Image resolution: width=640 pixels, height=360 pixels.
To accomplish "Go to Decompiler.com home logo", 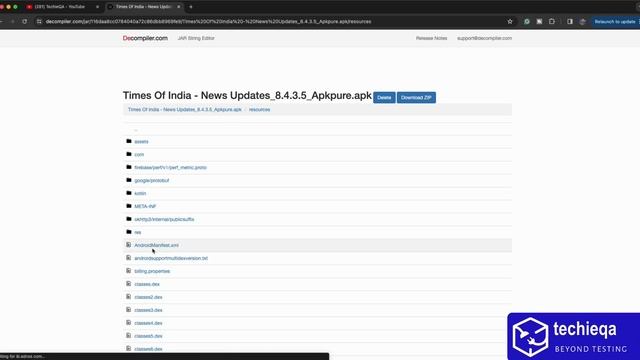I will tap(145, 38).
